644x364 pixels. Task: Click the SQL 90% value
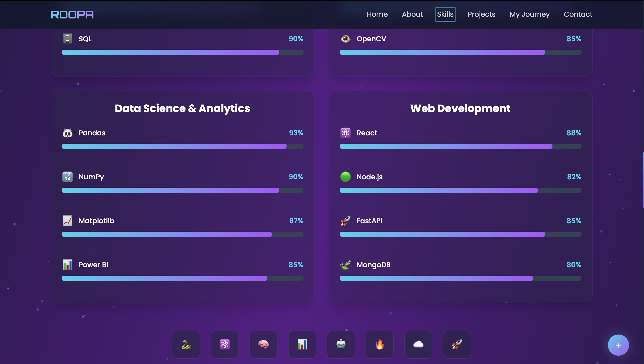296,39
